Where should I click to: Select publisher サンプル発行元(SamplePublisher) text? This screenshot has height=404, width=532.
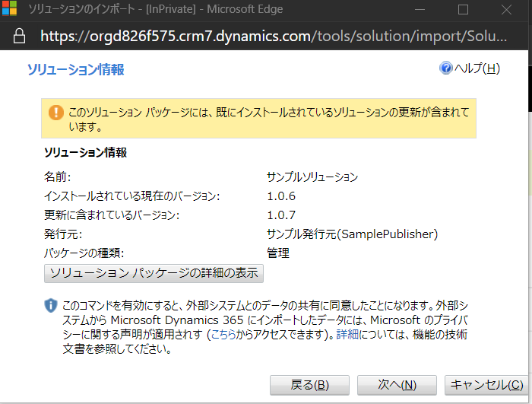352,234
